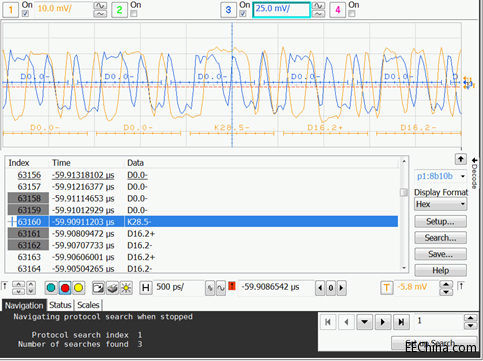
Task: Click trigger level up stepper
Action: [446, 284]
